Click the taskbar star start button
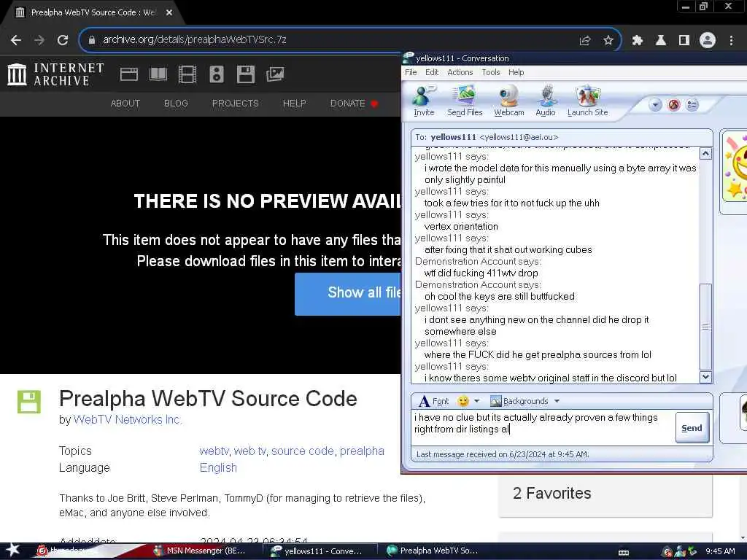This screenshot has height=560, width=747. tap(12, 550)
